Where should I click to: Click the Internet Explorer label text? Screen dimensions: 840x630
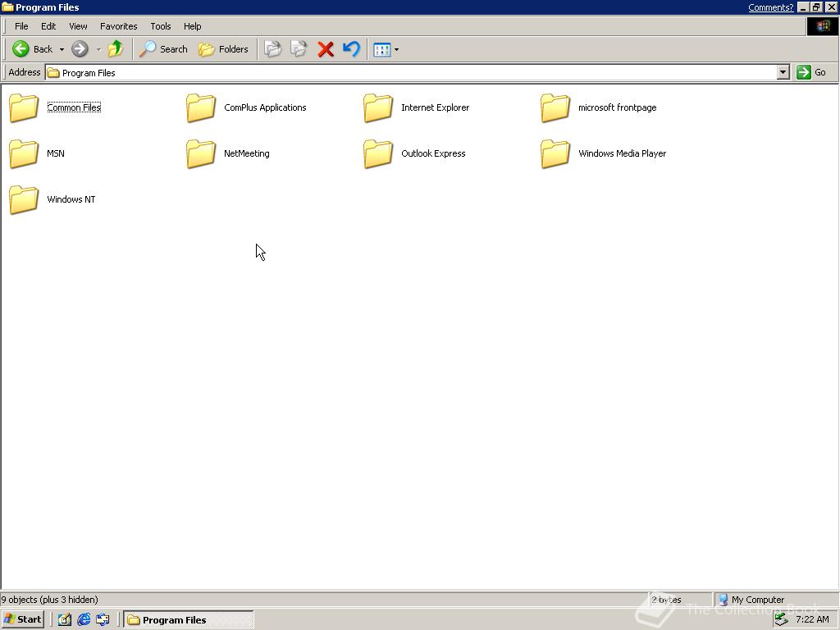click(x=435, y=107)
